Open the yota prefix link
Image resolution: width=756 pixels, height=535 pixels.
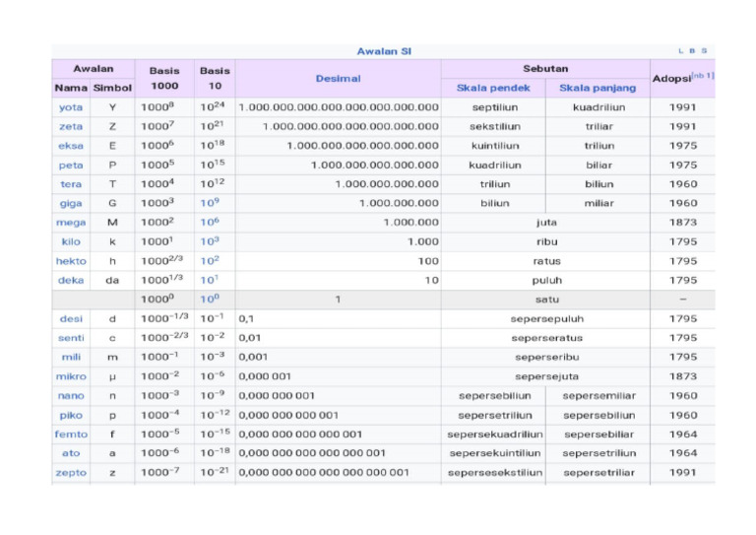[x=71, y=107]
